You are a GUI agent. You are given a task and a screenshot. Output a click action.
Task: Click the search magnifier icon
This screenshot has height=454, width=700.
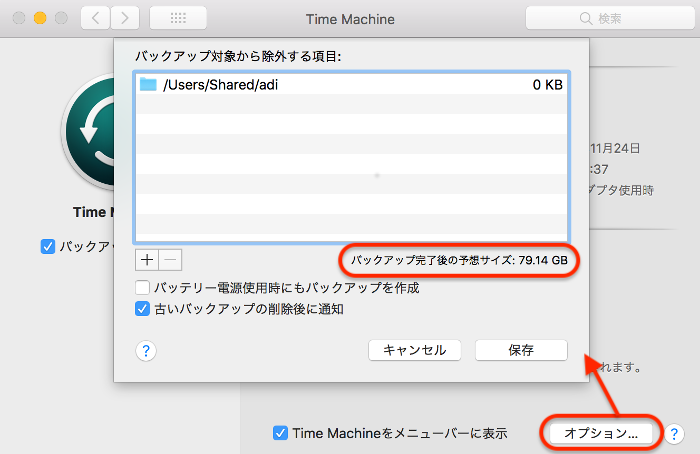[x=586, y=18]
